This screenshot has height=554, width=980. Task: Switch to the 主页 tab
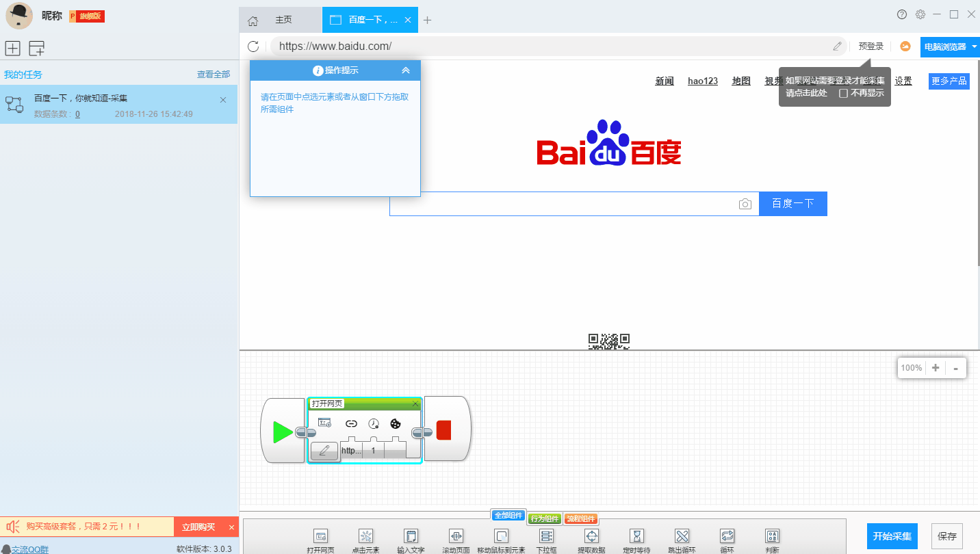click(x=283, y=20)
